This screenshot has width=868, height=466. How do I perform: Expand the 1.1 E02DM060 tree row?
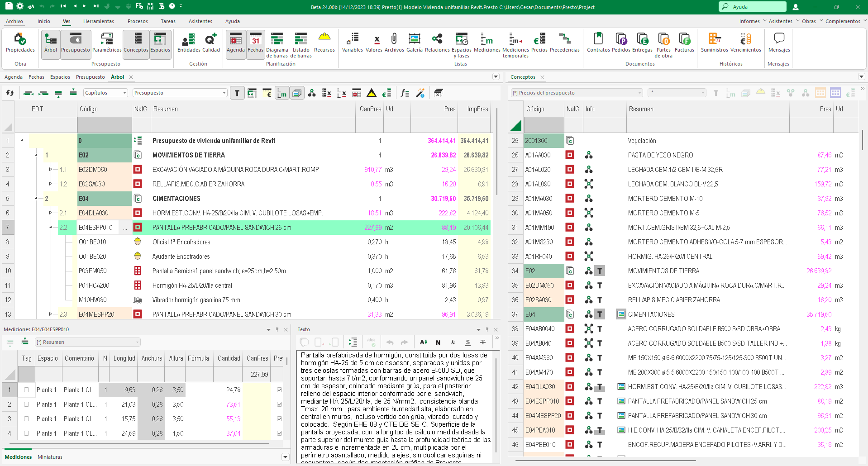coord(51,170)
